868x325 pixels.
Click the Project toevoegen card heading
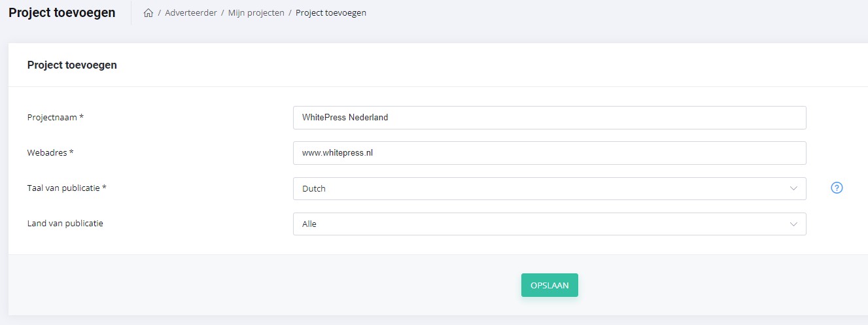coord(72,65)
